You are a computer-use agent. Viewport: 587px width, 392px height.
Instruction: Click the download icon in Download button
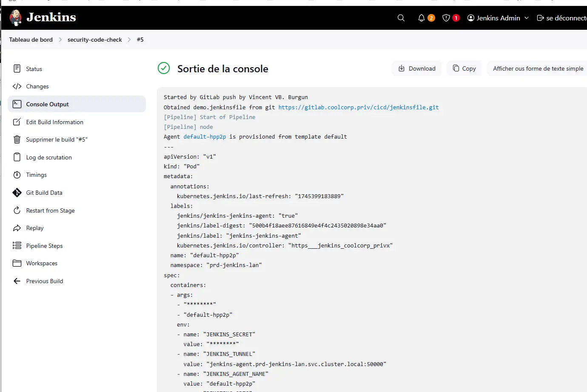coord(402,68)
